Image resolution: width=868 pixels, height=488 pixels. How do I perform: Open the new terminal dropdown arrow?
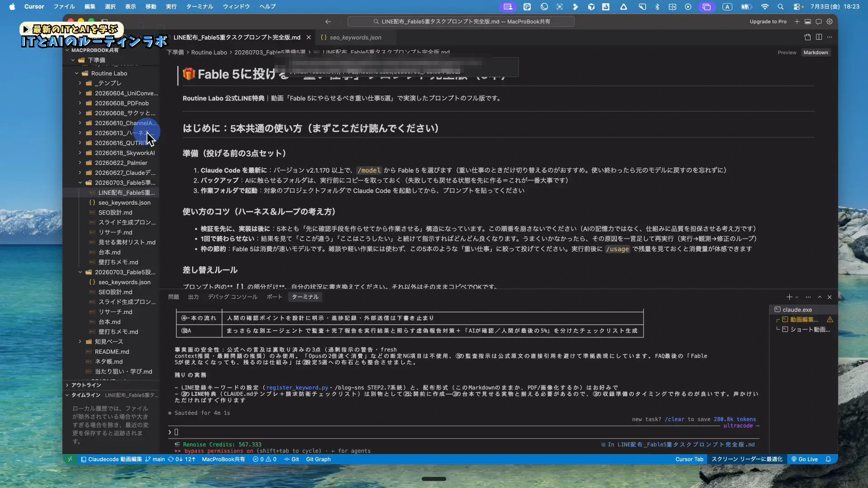tap(797, 297)
